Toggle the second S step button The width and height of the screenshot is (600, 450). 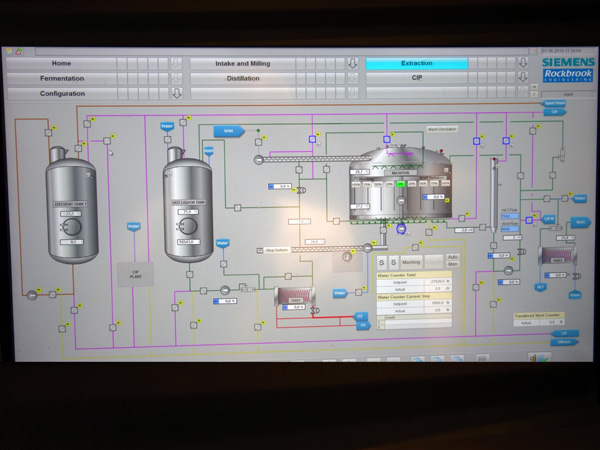pos(392,261)
